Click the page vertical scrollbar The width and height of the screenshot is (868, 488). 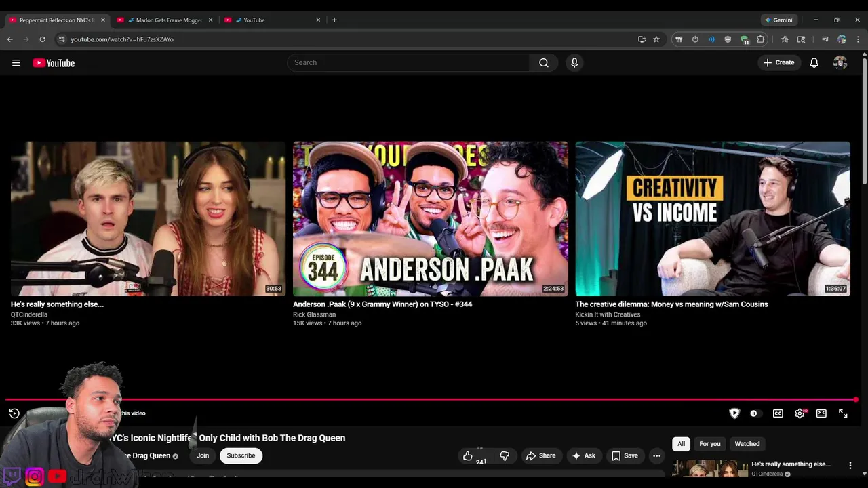click(x=864, y=122)
